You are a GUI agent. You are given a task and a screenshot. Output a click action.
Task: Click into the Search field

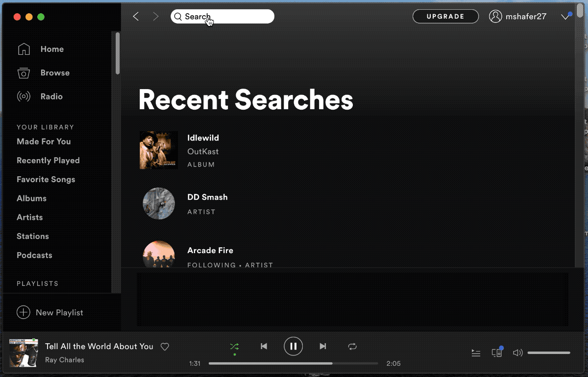[222, 17]
